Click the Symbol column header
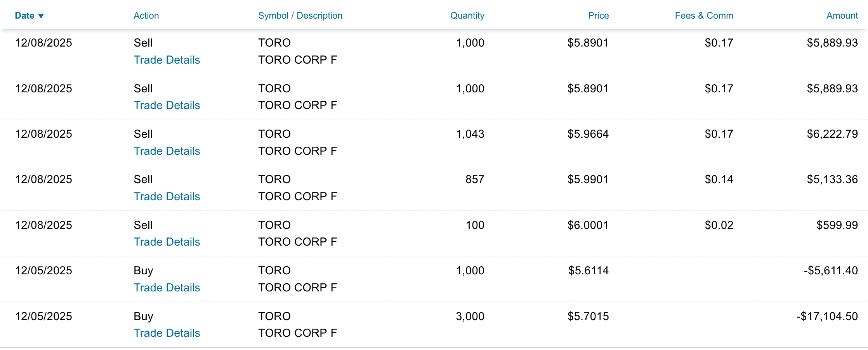The width and height of the screenshot is (868, 350). [273, 16]
